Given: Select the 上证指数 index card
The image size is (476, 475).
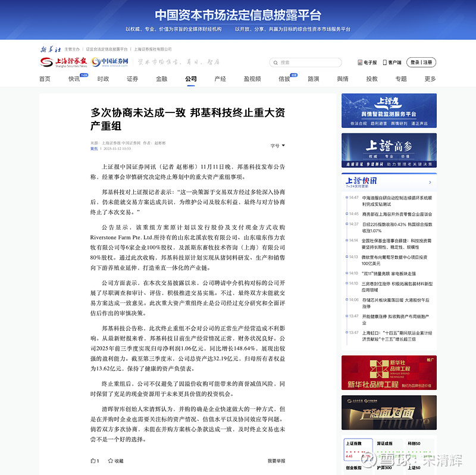Looking at the screenshot, I should coord(358,449).
